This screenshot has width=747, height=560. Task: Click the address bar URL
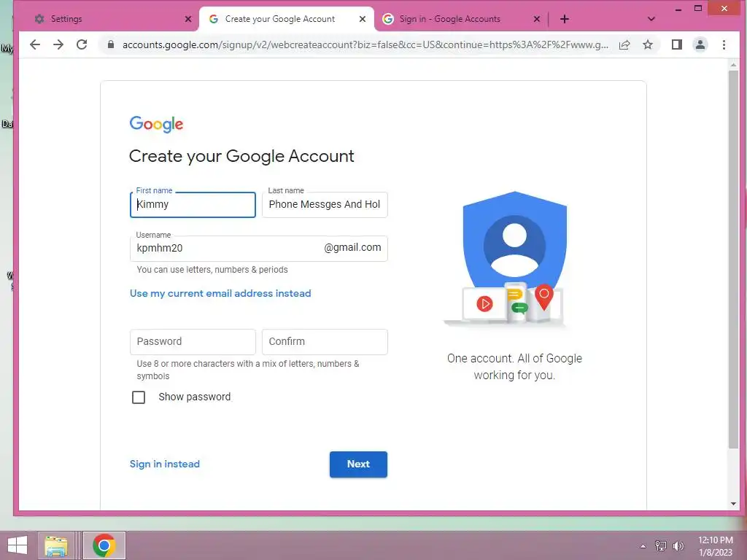[365, 44]
